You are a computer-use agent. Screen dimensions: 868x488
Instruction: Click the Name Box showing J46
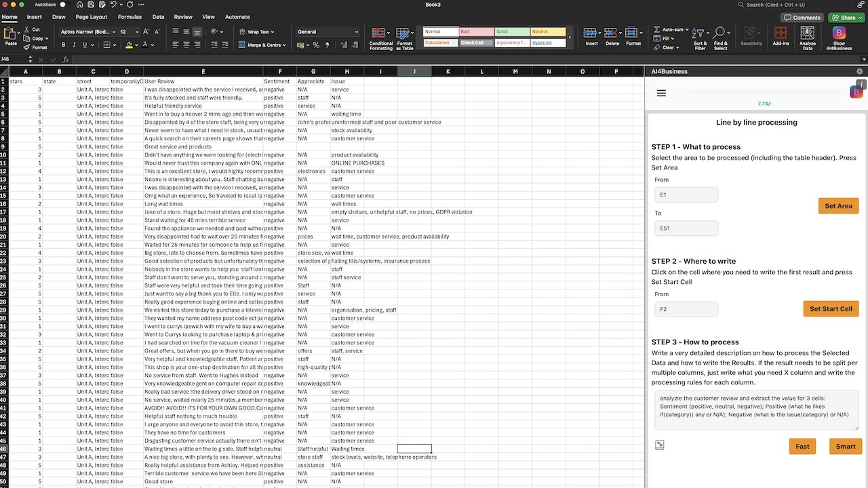click(15, 60)
